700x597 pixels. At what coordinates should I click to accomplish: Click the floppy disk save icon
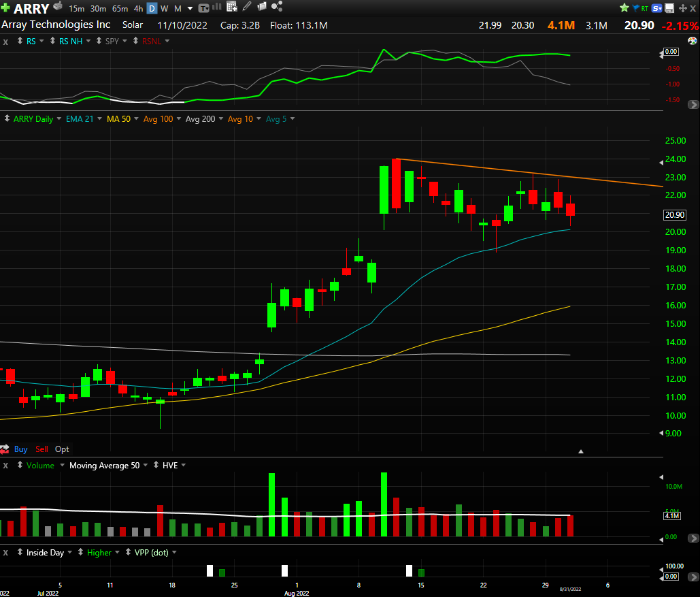pos(669,8)
